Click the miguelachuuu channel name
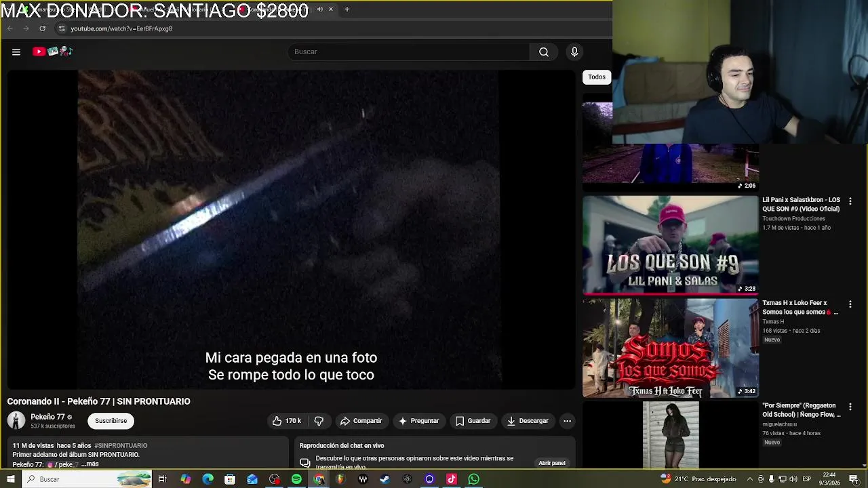 (x=779, y=424)
